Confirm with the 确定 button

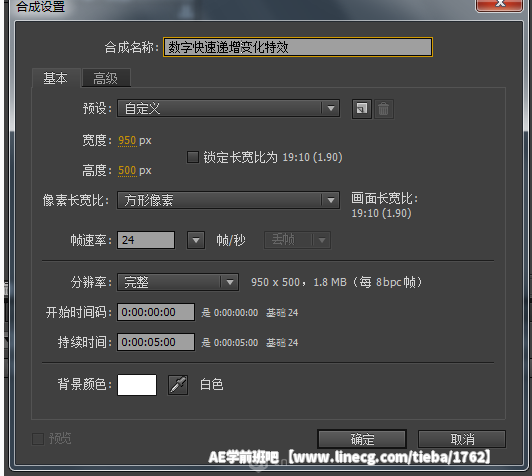[362, 439]
